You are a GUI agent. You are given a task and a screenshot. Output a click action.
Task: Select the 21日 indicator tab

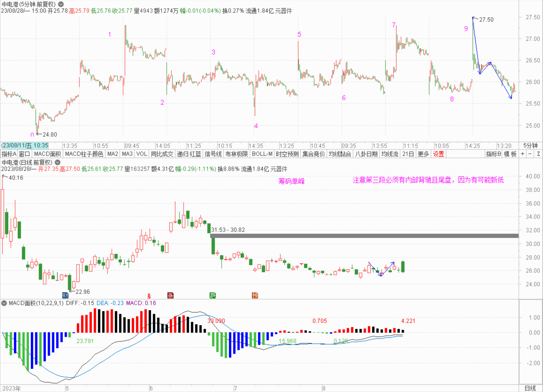tap(408, 154)
